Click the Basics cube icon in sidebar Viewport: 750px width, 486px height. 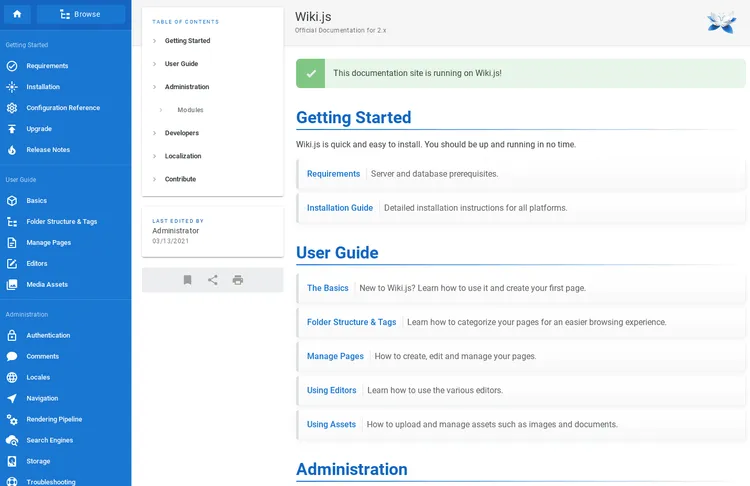point(12,201)
